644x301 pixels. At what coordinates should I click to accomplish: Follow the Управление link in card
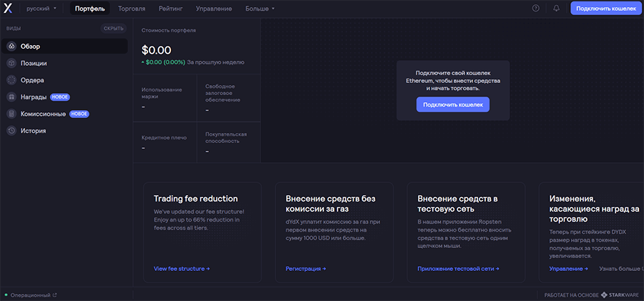click(x=568, y=269)
